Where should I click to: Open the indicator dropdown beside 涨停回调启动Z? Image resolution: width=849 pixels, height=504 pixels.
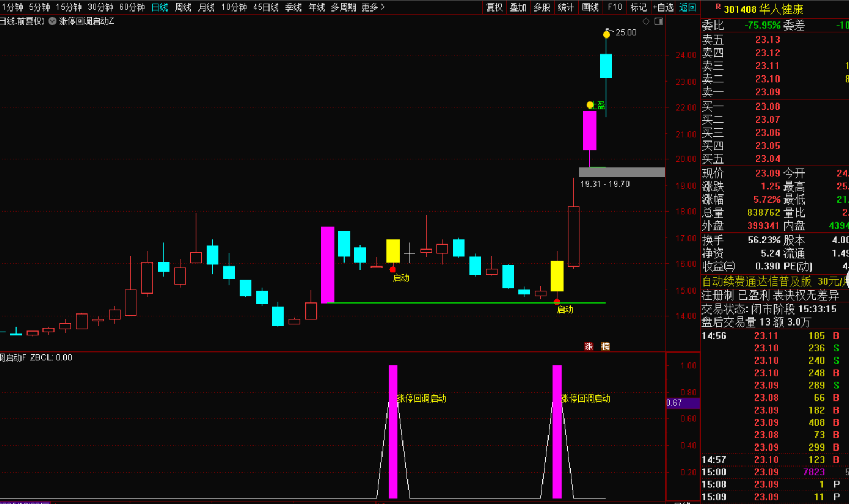(52, 21)
